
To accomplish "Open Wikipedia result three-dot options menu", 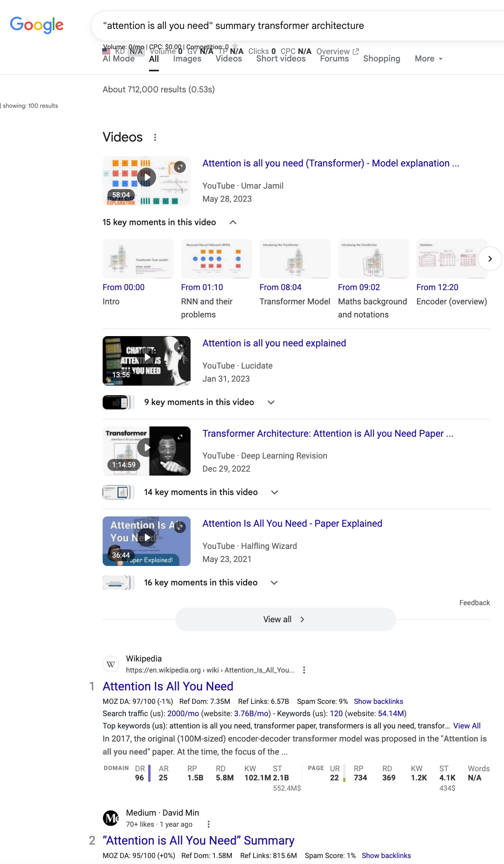I will pyautogui.click(x=304, y=670).
